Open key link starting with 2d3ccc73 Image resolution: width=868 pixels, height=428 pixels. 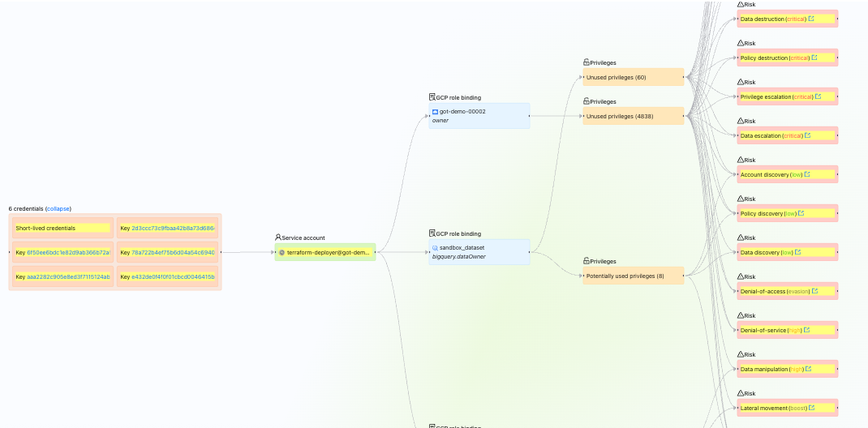coord(172,229)
